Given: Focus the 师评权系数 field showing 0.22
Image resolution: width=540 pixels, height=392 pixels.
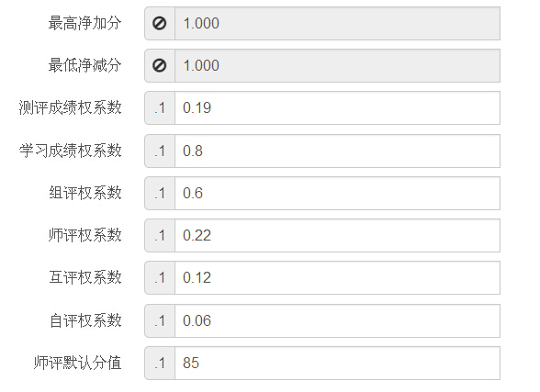Looking at the screenshot, I should [338, 236].
